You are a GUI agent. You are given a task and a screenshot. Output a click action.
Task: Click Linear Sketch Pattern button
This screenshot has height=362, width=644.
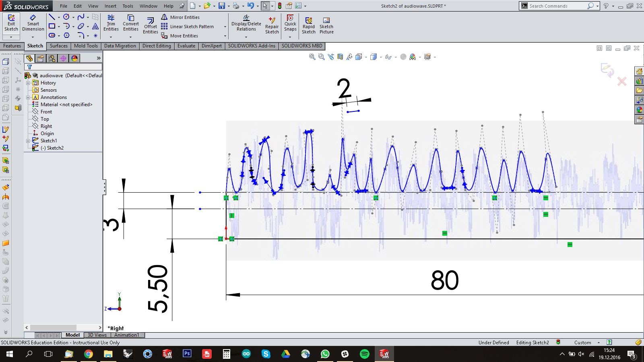tap(188, 27)
